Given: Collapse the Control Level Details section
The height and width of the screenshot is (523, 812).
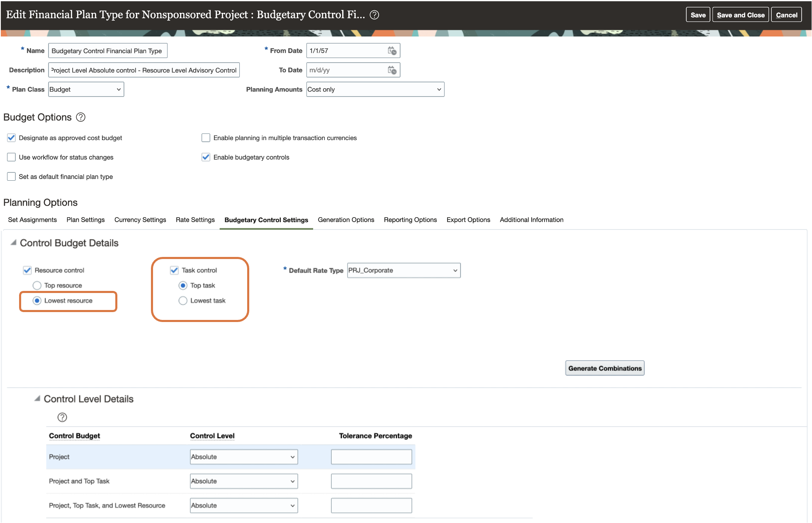Looking at the screenshot, I should tap(37, 399).
